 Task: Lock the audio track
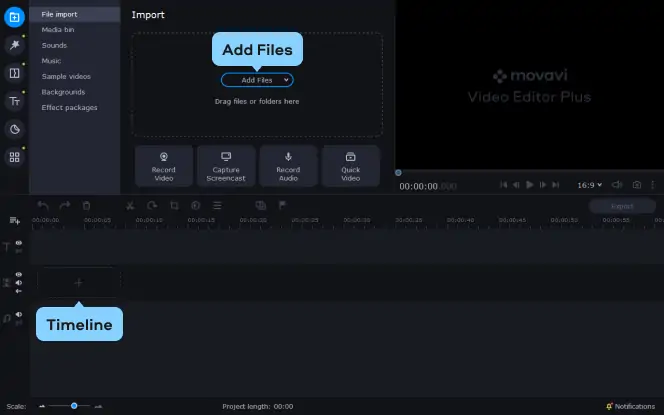pos(19,323)
